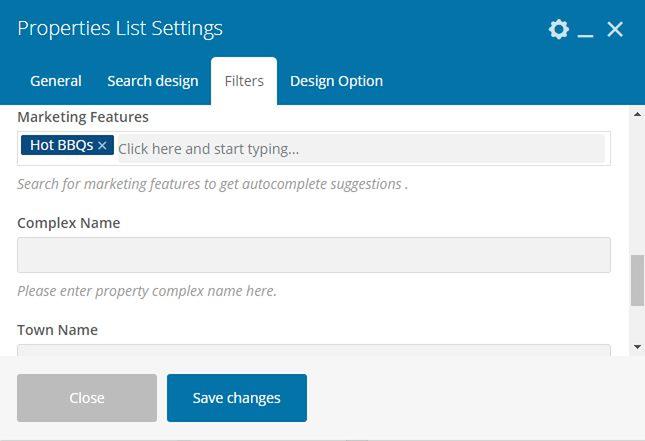Click the Marketing Features label

tap(83, 117)
